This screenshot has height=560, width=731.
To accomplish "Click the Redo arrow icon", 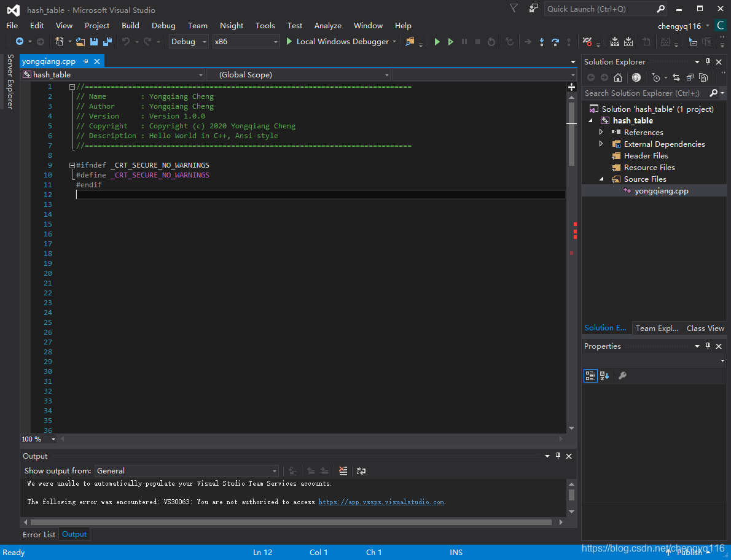I will 147,42.
